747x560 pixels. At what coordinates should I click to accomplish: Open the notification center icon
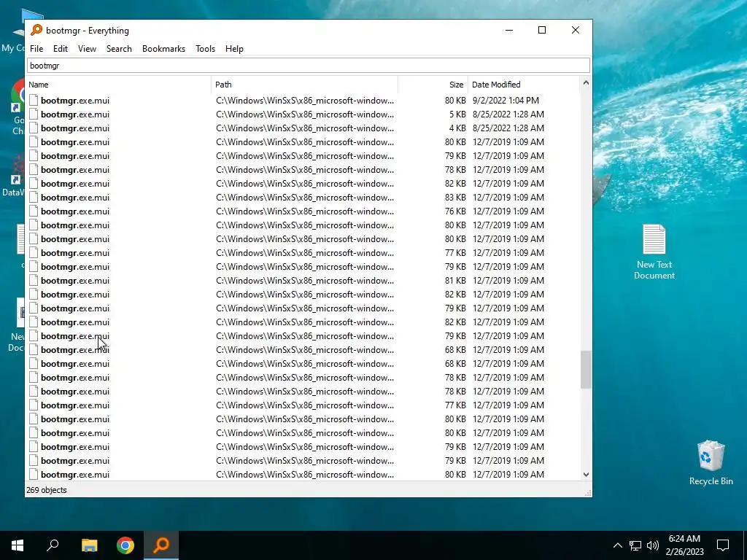[x=723, y=545]
